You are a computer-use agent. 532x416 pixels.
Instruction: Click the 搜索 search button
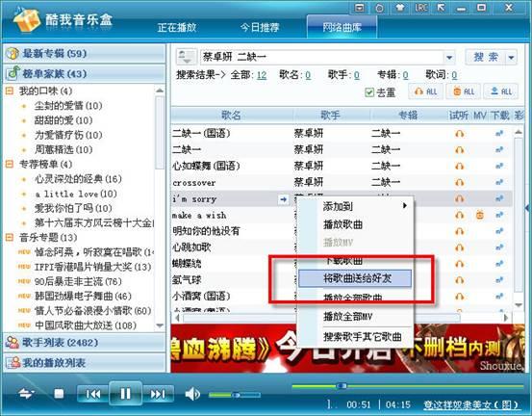486,57
